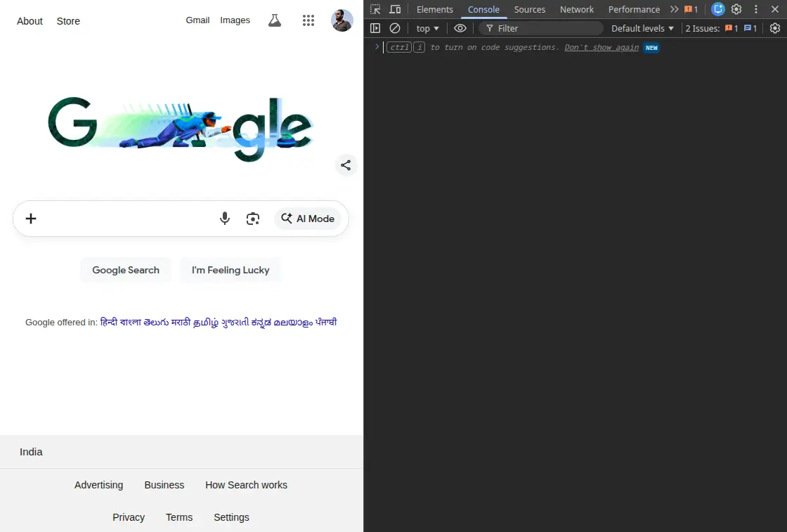Clear the console
This screenshot has width=787, height=532.
pos(395,29)
